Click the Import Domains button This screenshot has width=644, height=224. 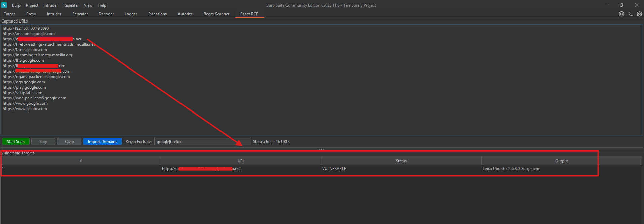click(103, 142)
